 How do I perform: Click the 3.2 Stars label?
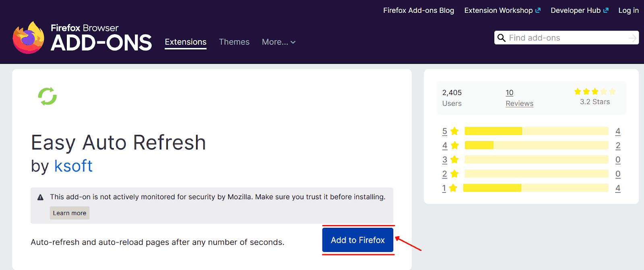595,102
